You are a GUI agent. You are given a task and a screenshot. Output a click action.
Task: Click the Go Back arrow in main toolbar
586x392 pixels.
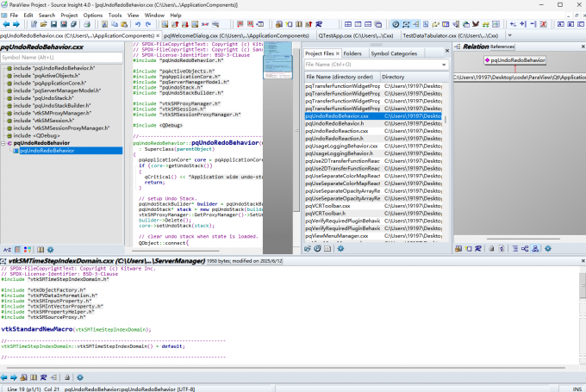pyautogui.click(x=7, y=24)
